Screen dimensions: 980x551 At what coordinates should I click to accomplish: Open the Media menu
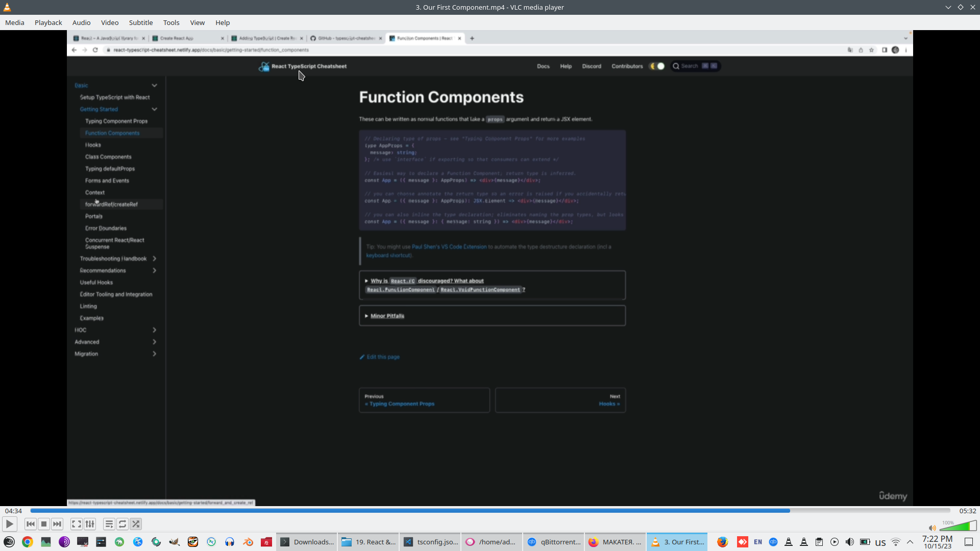[15, 22]
